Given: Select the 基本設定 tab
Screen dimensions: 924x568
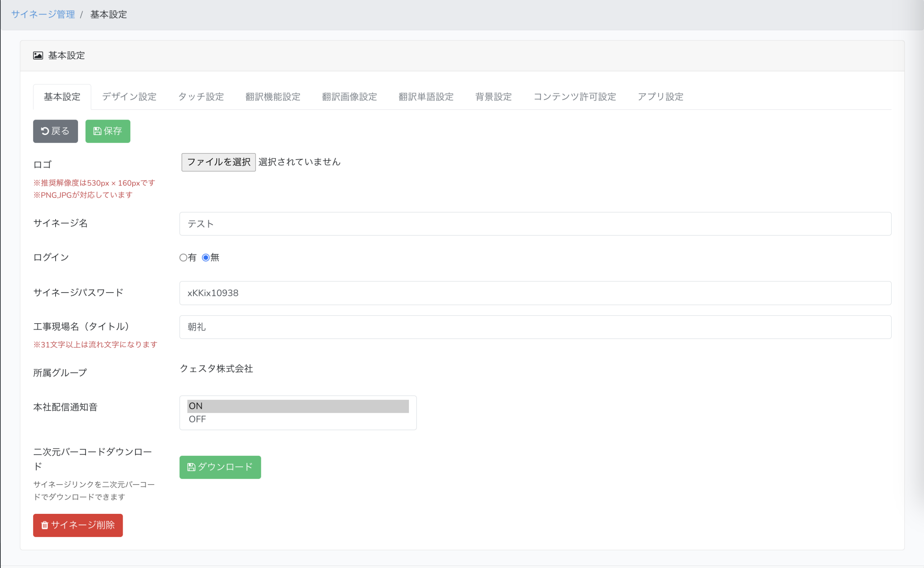Looking at the screenshot, I should click(x=62, y=97).
